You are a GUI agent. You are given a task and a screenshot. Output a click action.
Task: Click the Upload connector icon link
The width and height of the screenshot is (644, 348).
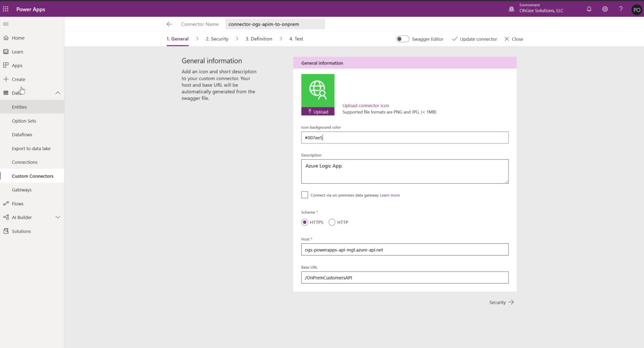[366, 105]
